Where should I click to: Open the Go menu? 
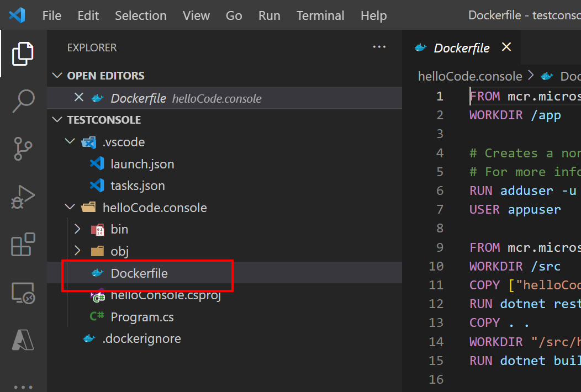coord(234,15)
